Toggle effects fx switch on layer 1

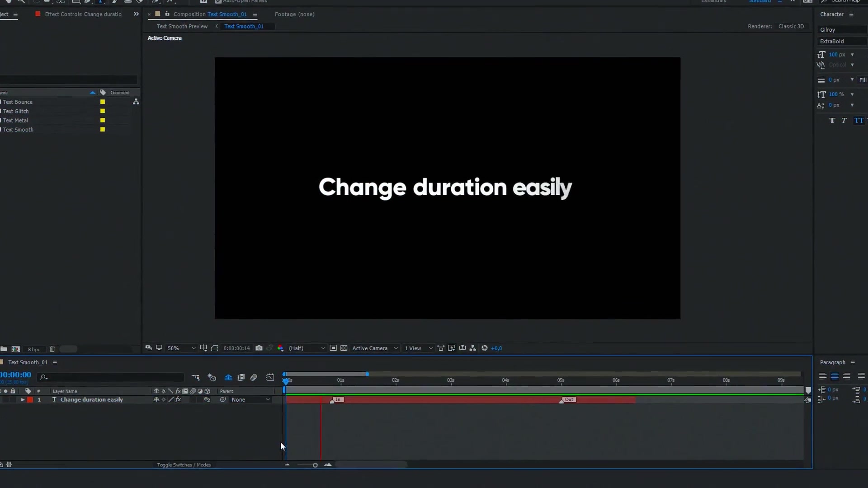178,400
